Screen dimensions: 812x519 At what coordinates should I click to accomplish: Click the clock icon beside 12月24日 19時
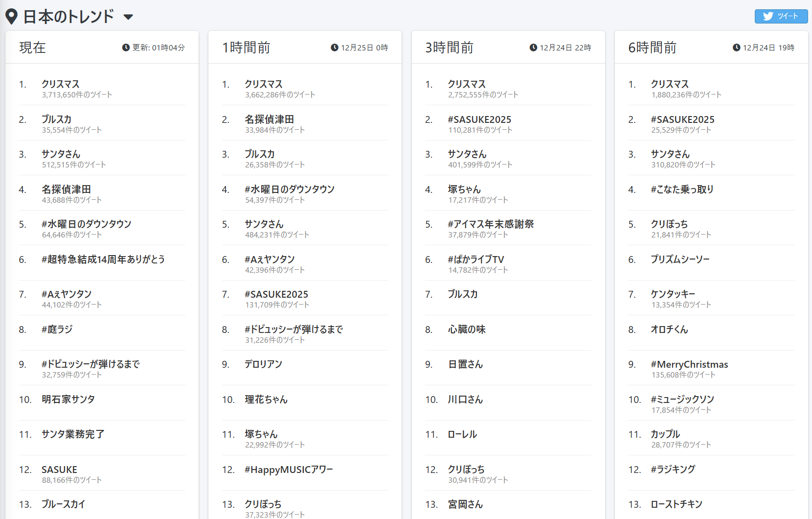coord(736,47)
